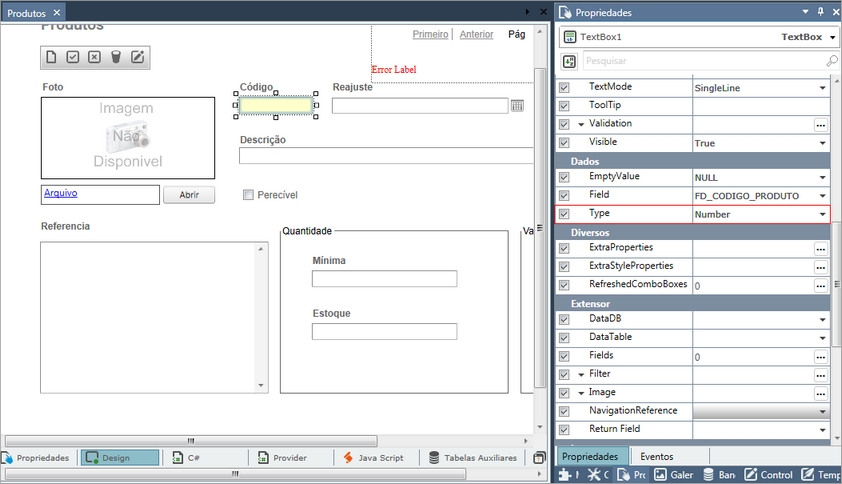This screenshot has height=484, width=842.
Task: Open the Type dropdown showing Number
Action: tap(823, 215)
